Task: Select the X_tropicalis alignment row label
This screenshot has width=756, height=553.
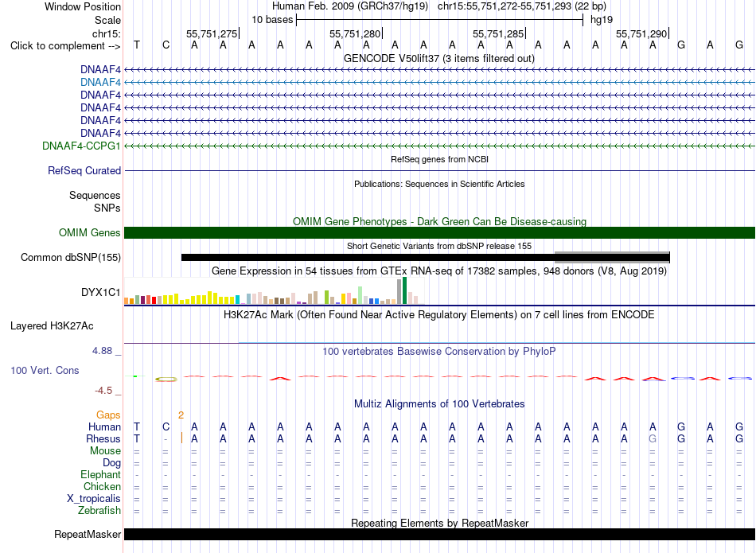Action: pos(94,499)
